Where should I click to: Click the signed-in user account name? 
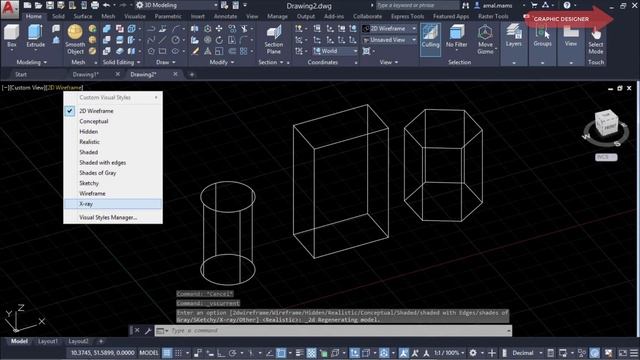coord(497,5)
